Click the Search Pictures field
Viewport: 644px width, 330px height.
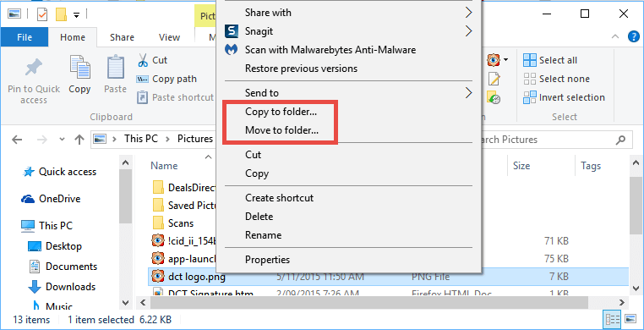click(550, 140)
